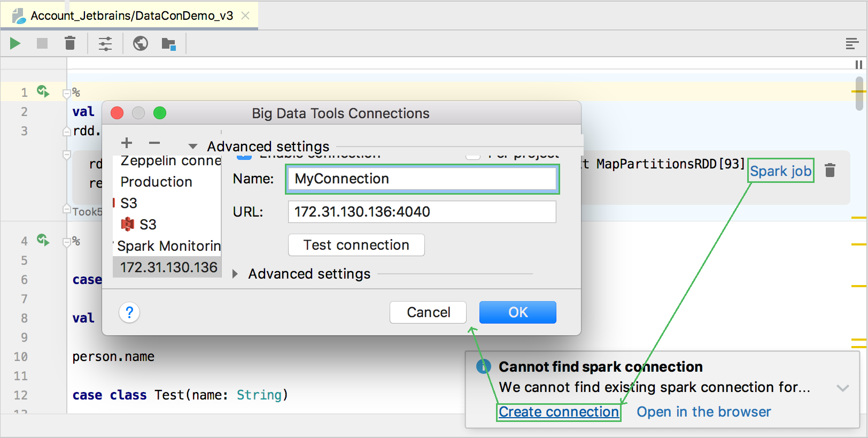The image size is (868, 438).
Task: Close the DataConDemo_v3 tab
Action: pyautogui.click(x=245, y=16)
